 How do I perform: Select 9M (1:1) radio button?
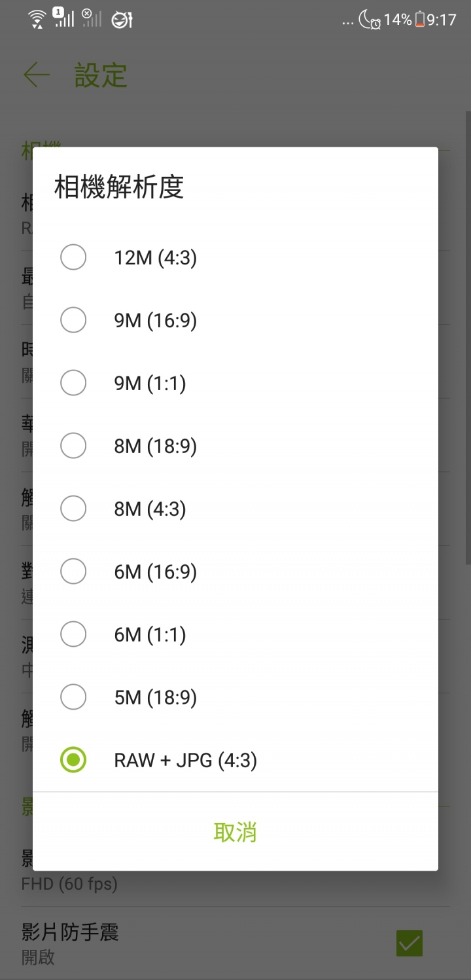[235, 384]
